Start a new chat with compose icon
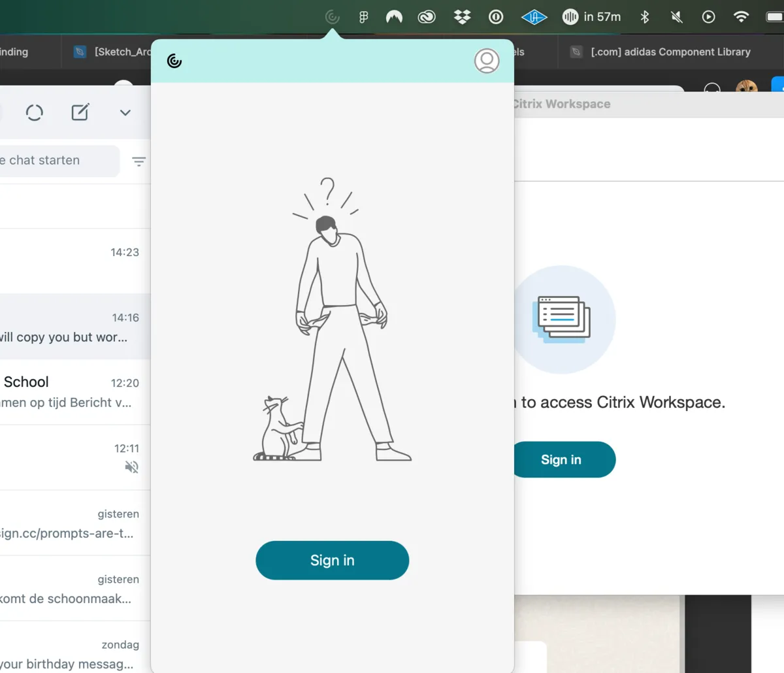 click(x=80, y=112)
